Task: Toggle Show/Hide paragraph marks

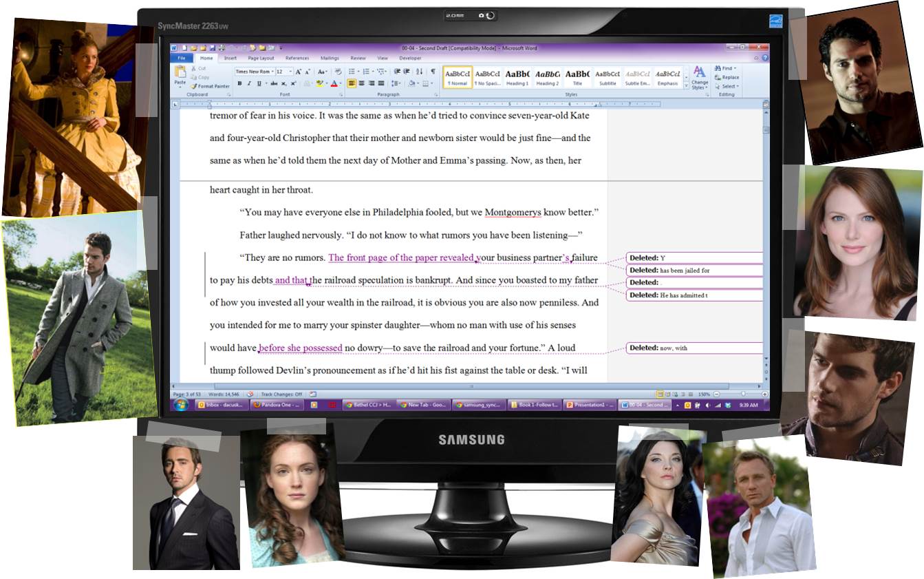Action: (433, 72)
